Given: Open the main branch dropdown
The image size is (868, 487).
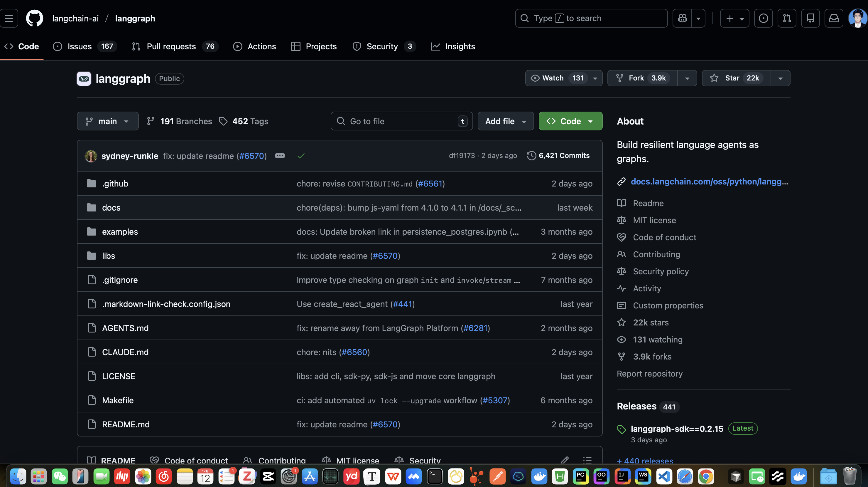Looking at the screenshot, I should point(107,121).
